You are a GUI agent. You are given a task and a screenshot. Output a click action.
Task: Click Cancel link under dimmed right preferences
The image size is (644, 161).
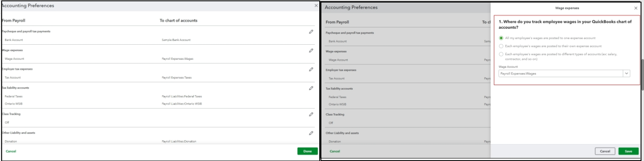click(x=335, y=151)
